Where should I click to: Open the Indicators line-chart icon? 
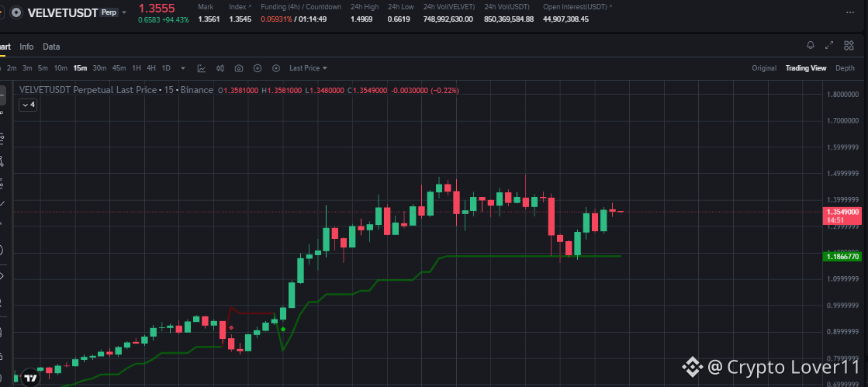click(x=202, y=68)
